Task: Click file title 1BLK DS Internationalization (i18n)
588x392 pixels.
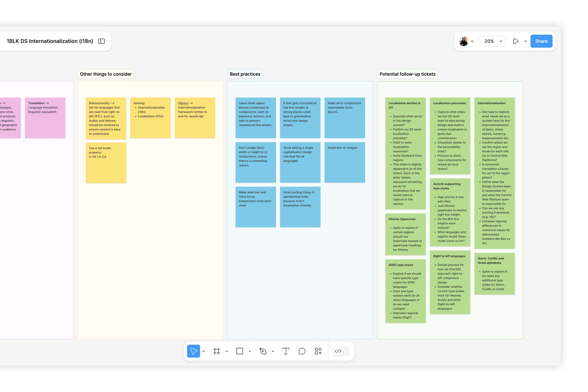Action: coord(50,41)
